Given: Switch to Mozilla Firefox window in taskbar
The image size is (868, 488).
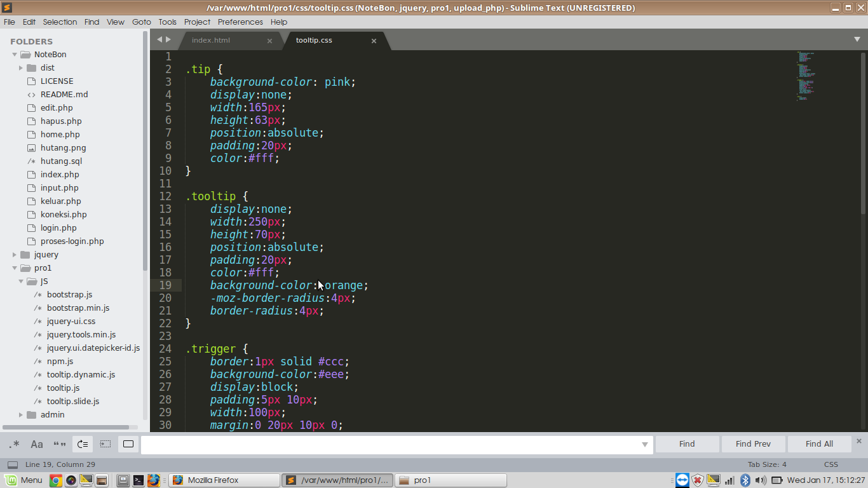Looking at the screenshot, I should pyautogui.click(x=224, y=480).
